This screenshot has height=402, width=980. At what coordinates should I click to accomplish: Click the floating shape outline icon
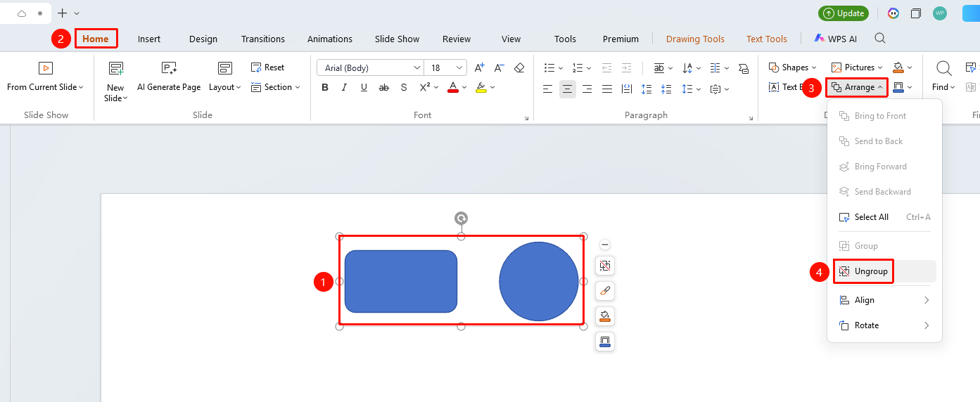[605, 342]
